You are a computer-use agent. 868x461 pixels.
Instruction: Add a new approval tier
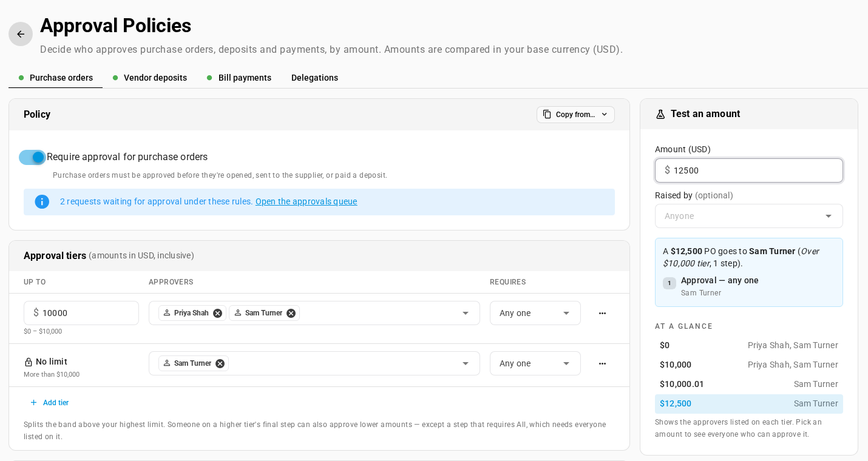(x=50, y=403)
